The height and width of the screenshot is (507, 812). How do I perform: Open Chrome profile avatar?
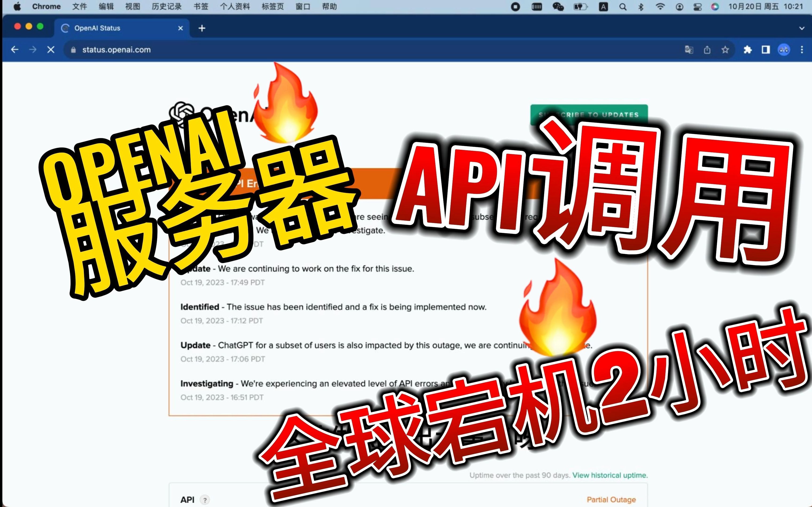click(784, 50)
